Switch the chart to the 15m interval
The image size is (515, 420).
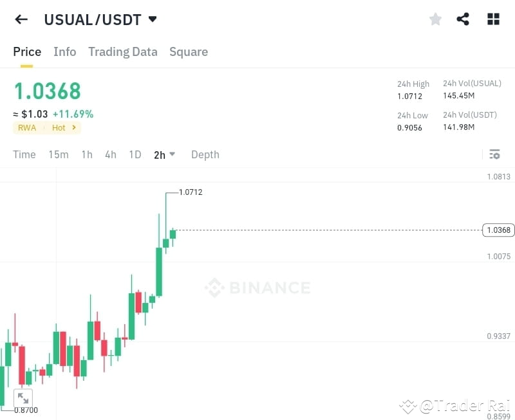pyautogui.click(x=59, y=154)
